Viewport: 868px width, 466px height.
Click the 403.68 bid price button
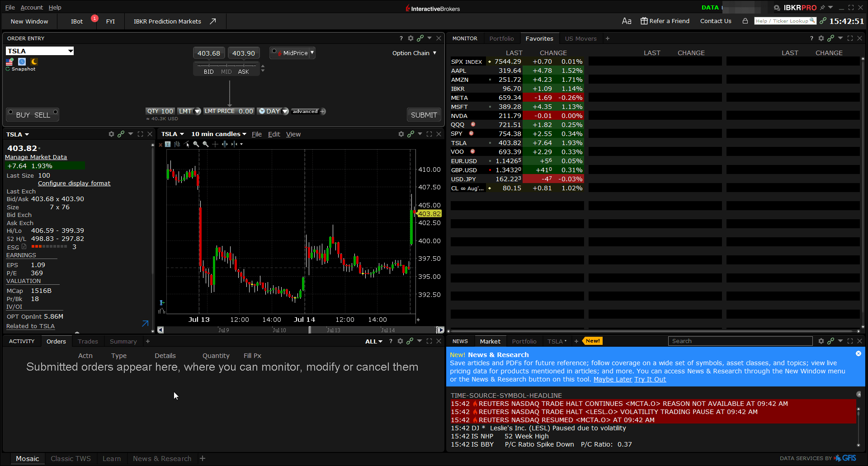(209, 53)
